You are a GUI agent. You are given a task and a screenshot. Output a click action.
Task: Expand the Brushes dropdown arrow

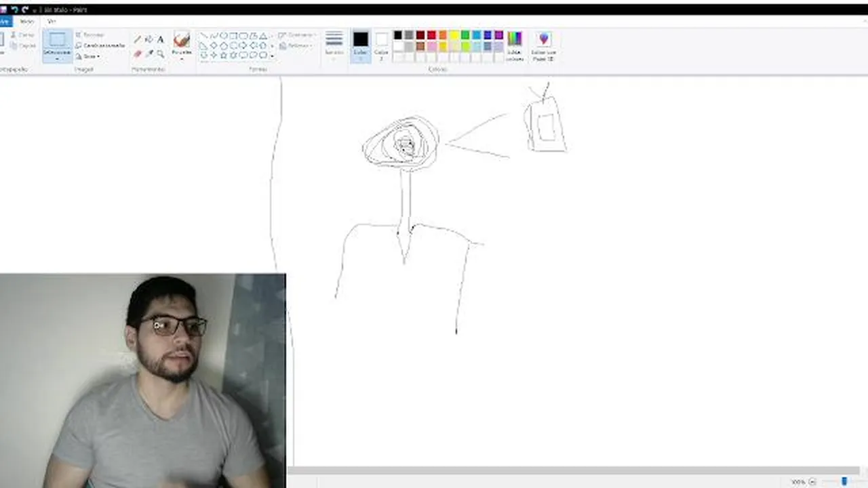tap(182, 59)
